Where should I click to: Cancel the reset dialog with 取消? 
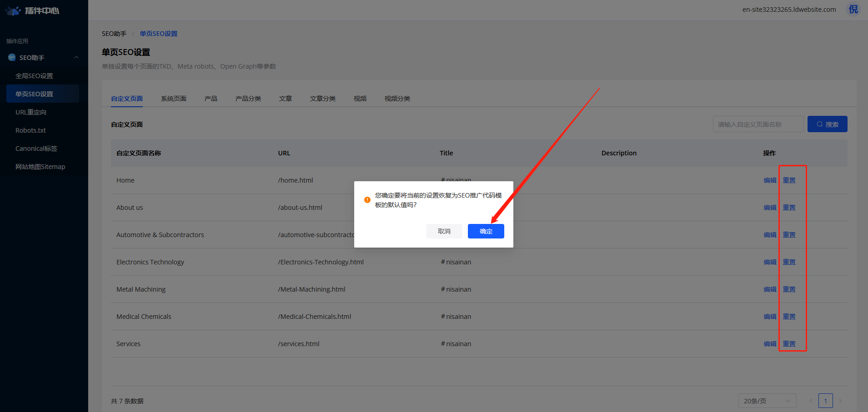(x=444, y=231)
